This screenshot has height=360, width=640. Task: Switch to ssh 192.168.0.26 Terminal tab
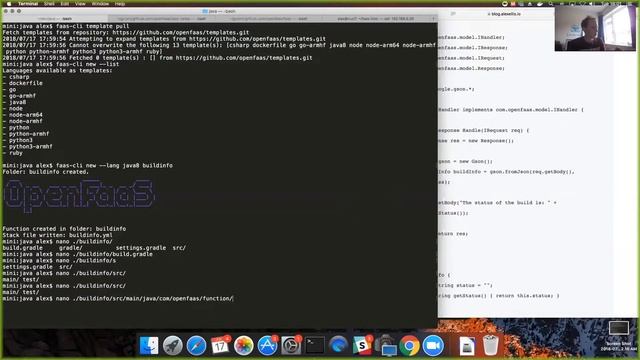click(x=376, y=18)
